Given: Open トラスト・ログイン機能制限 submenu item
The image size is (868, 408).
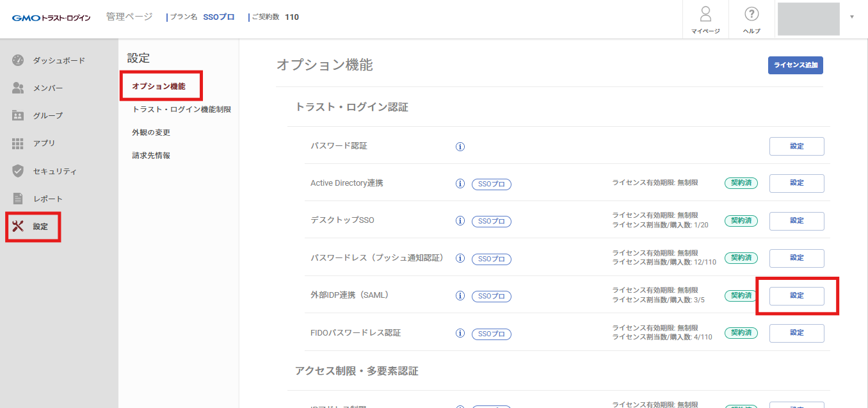Looking at the screenshot, I should pos(182,110).
